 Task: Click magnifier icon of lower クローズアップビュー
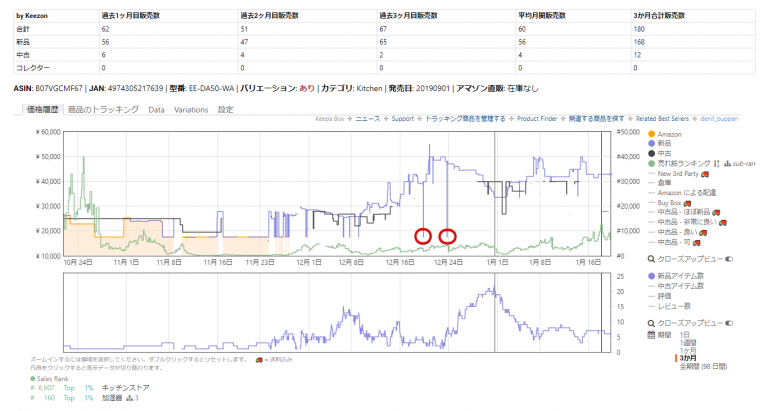[x=652, y=324]
